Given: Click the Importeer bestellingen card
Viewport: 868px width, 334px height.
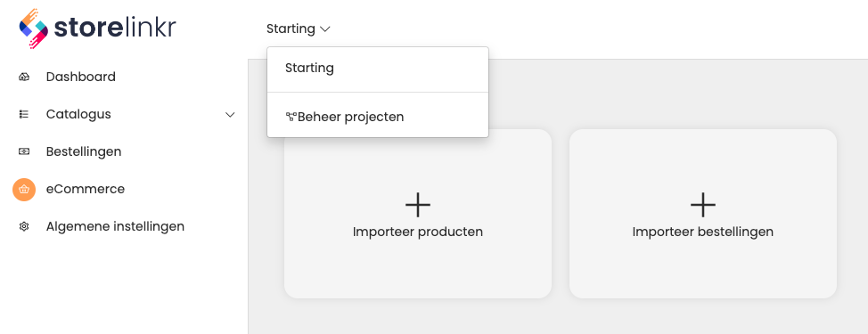Looking at the screenshot, I should click(x=703, y=214).
